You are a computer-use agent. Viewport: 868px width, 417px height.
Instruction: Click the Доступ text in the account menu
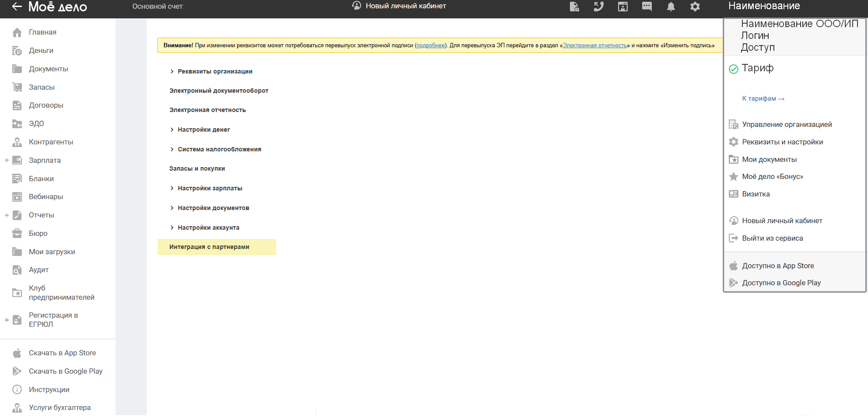tap(758, 47)
